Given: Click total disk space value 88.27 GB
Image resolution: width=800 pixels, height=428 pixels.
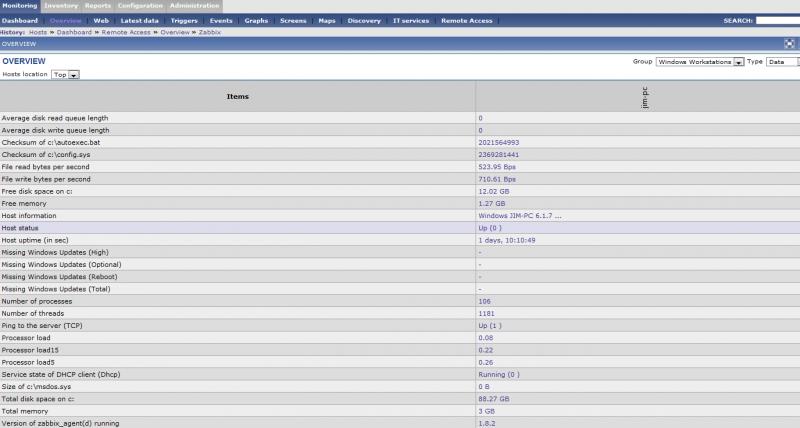Looking at the screenshot, I should [x=493, y=399].
